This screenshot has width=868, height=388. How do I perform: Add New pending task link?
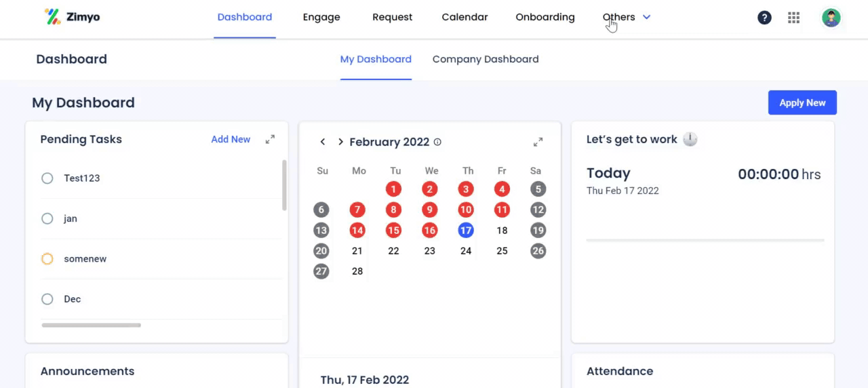coord(231,139)
